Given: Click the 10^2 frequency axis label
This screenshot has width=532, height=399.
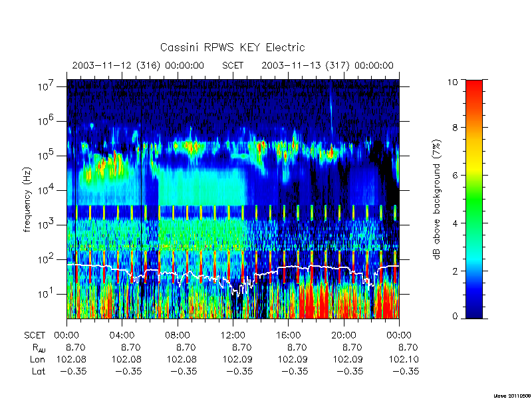Looking at the screenshot, I should tap(45, 258).
